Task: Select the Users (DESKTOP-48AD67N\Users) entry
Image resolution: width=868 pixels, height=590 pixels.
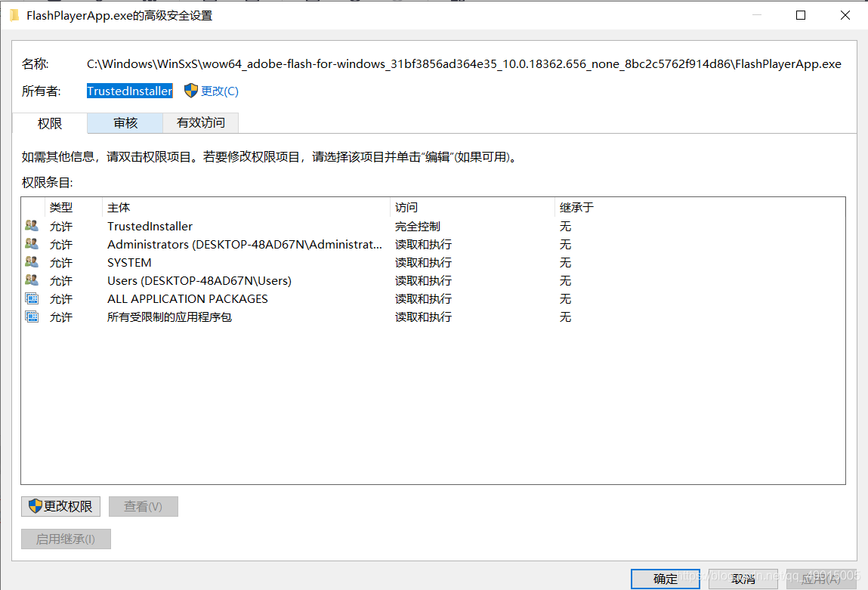Action: (x=433, y=280)
